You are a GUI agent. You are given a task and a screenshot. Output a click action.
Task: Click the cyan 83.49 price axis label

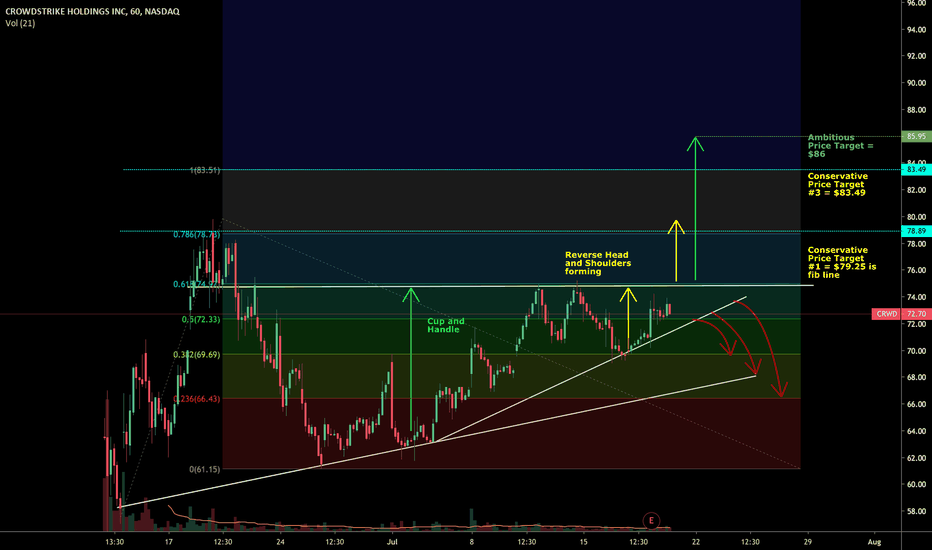(917, 169)
